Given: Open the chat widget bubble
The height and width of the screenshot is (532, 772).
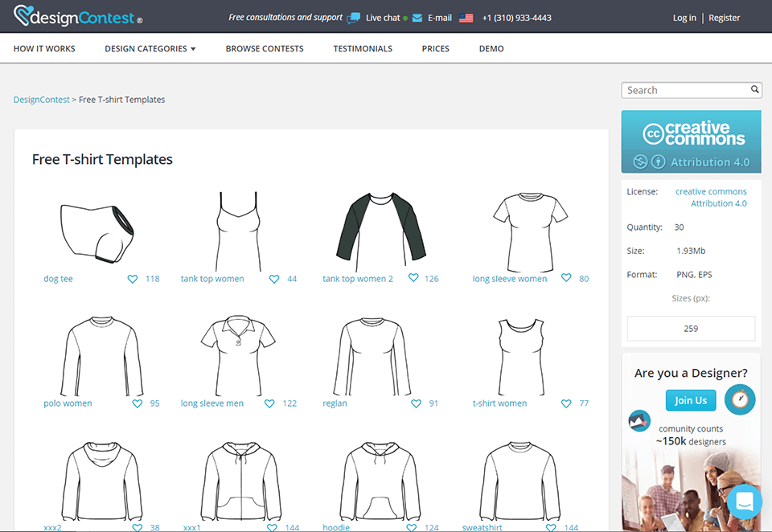Looking at the screenshot, I should (x=744, y=501).
